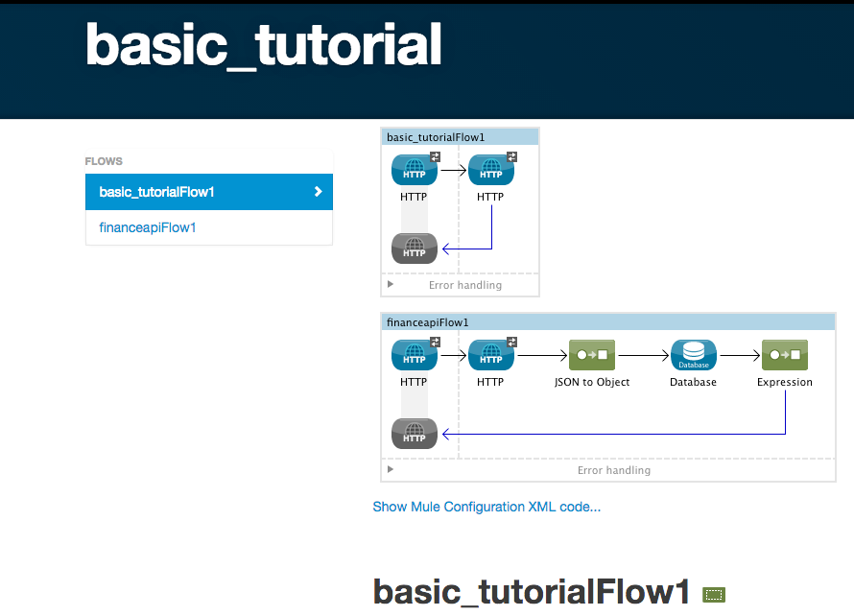Click the financeapiFlow1 diagram title bar
Viewport: 854px width, 616px height.
(x=607, y=322)
